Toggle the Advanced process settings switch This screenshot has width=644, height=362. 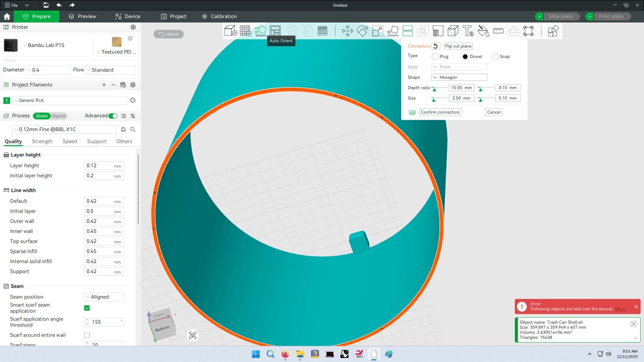tap(113, 116)
